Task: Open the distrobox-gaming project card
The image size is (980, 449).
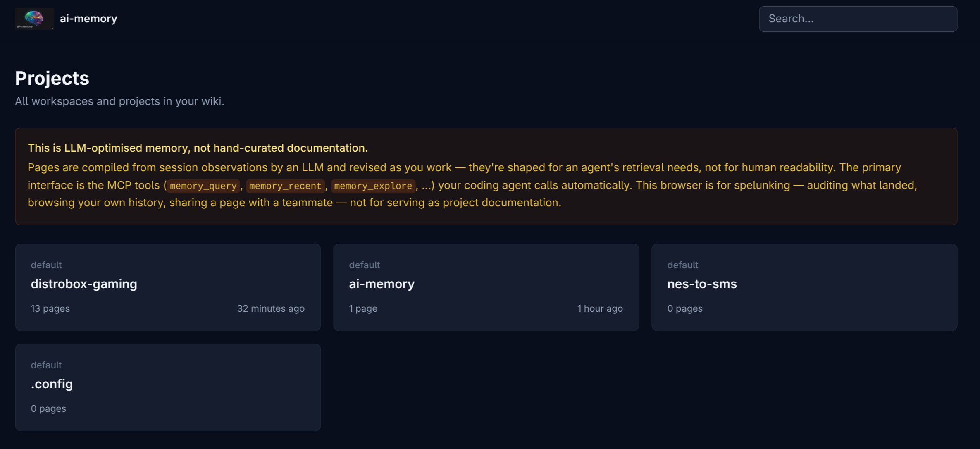Action: (168, 287)
